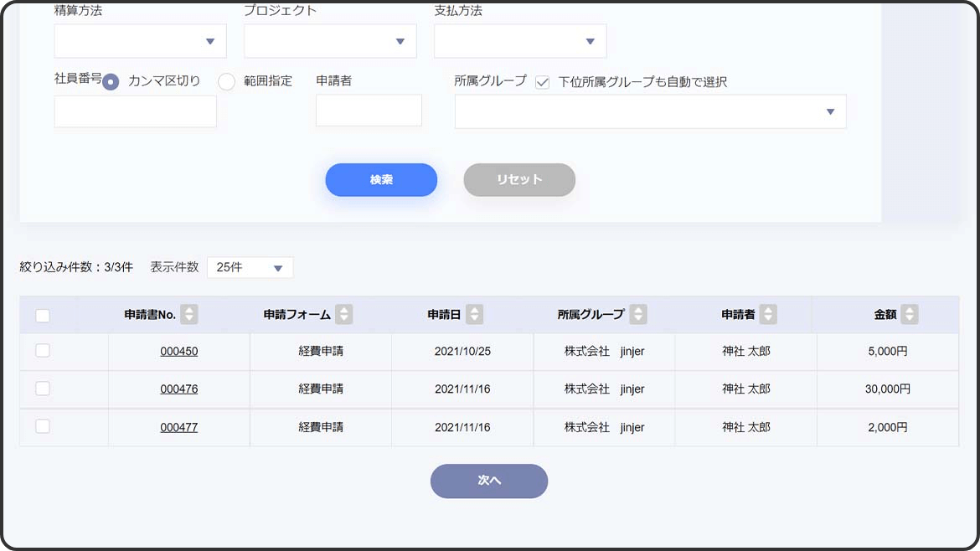Select the 範囲指定 radio option

(x=227, y=82)
